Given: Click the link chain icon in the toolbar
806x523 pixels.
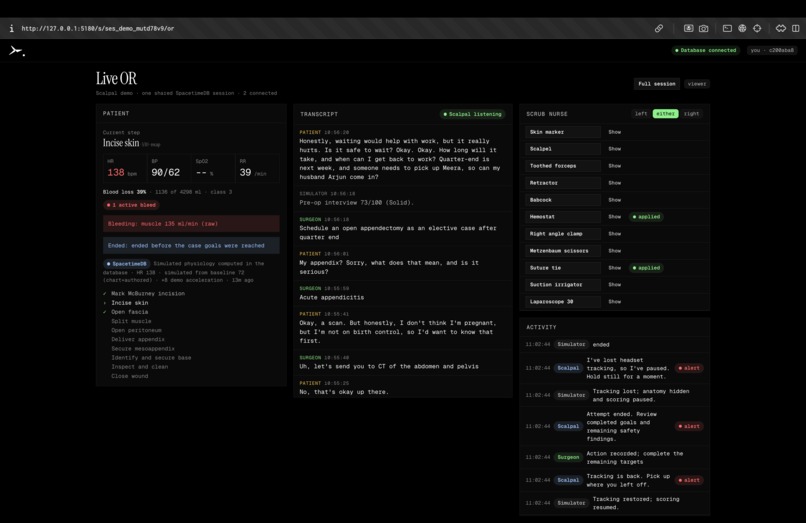Looking at the screenshot, I should point(658,29).
